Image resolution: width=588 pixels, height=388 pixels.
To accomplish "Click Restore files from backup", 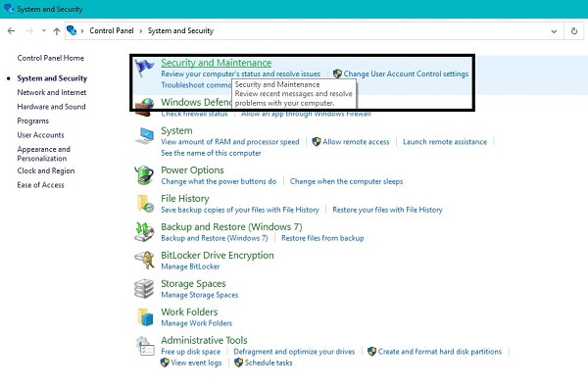I will click(322, 238).
